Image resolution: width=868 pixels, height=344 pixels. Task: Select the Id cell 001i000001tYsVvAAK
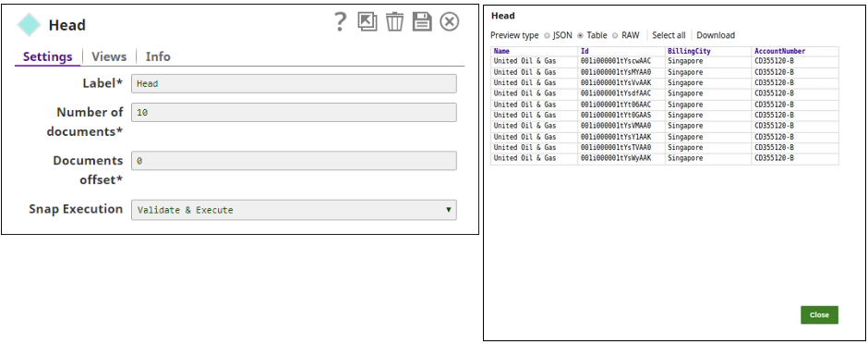point(621,82)
